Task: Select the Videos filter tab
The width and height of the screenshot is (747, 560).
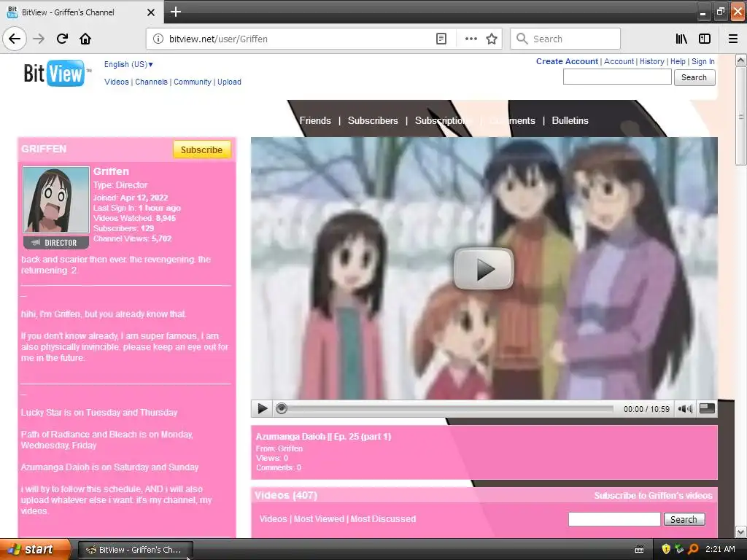Action: [273, 519]
